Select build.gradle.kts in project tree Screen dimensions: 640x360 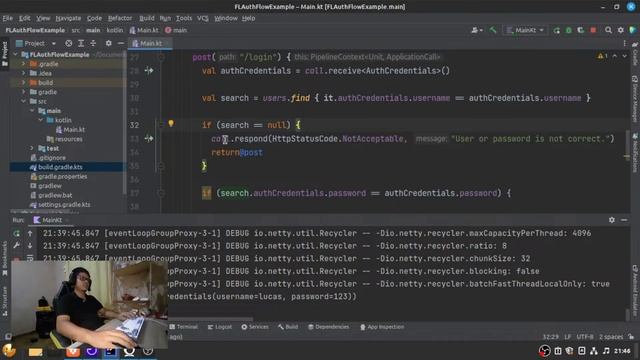point(60,167)
